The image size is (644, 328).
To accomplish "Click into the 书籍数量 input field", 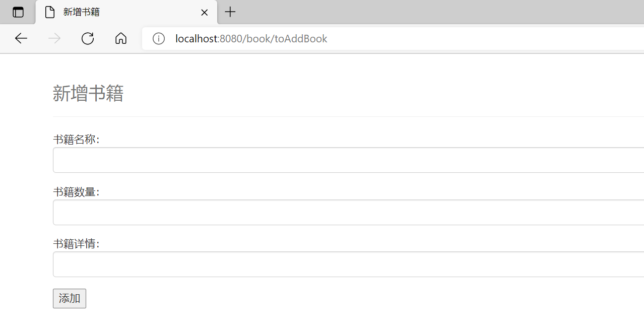I will 349,213.
